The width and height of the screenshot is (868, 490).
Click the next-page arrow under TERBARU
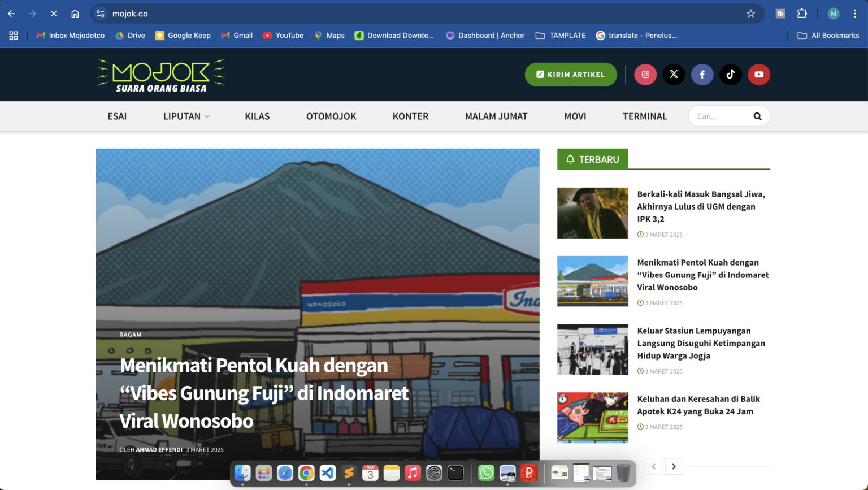[x=674, y=466]
